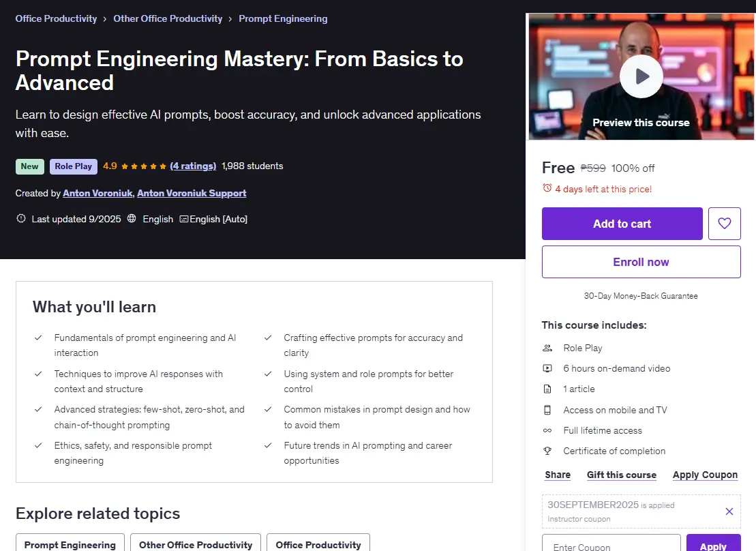Click the Explore related topics heading
The image size is (756, 551).
click(x=97, y=513)
